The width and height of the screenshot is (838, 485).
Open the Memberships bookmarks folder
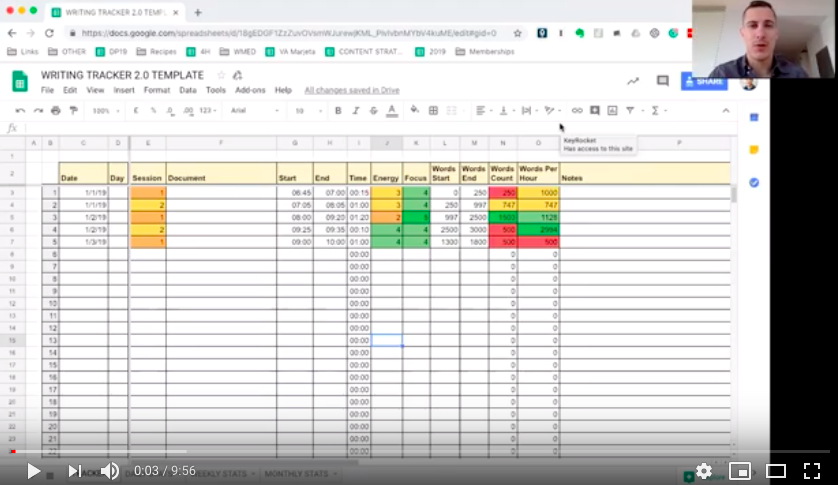(485, 52)
